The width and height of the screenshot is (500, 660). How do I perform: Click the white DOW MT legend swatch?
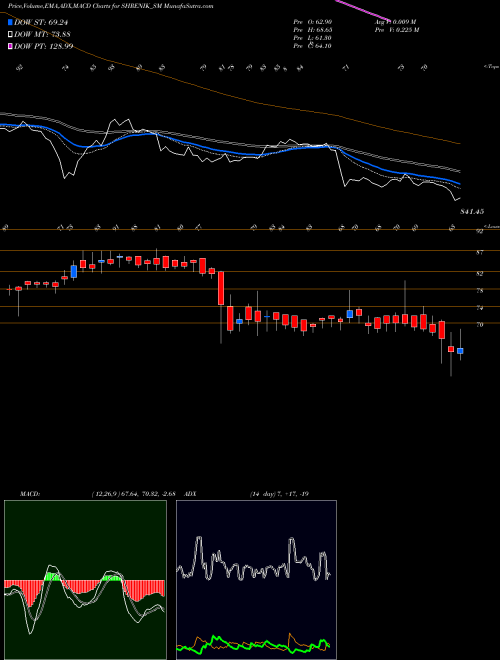(10, 35)
